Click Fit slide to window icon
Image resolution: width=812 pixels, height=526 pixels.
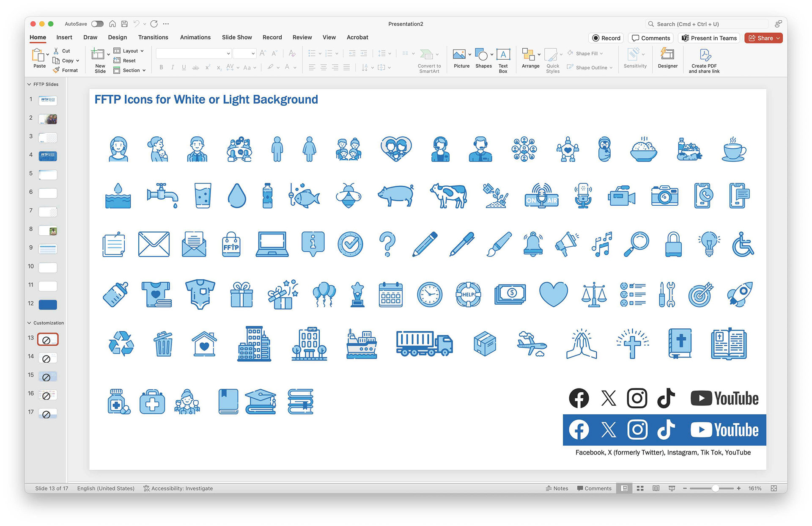[774, 488]
